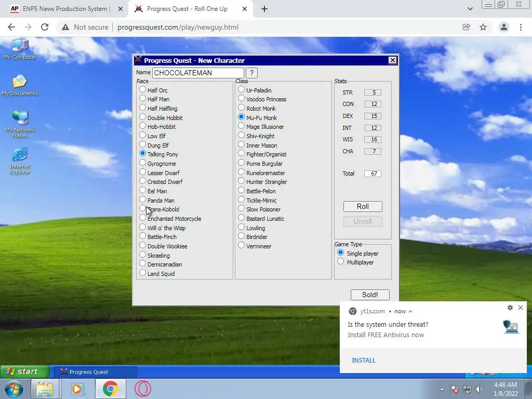Select Gyrognome race
This screenshot has height=399, width=532.
pyautogui.click(x=142, y=163)
